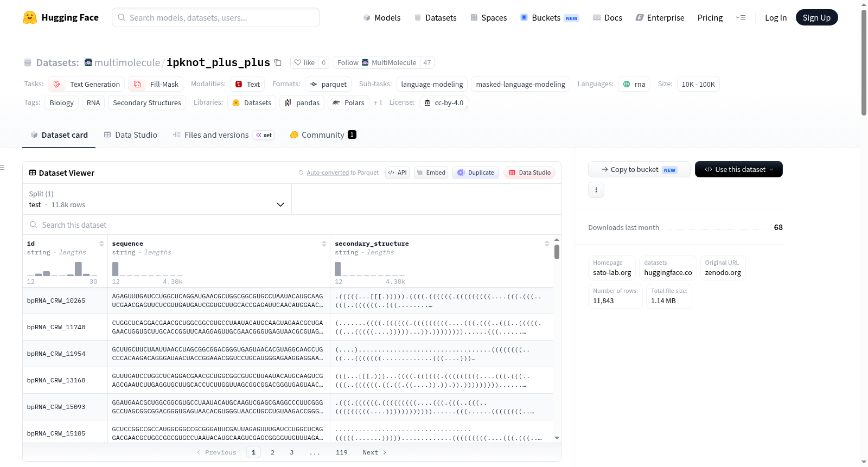
Task: Focus the main search models field
Action: [x=216, y=17]
